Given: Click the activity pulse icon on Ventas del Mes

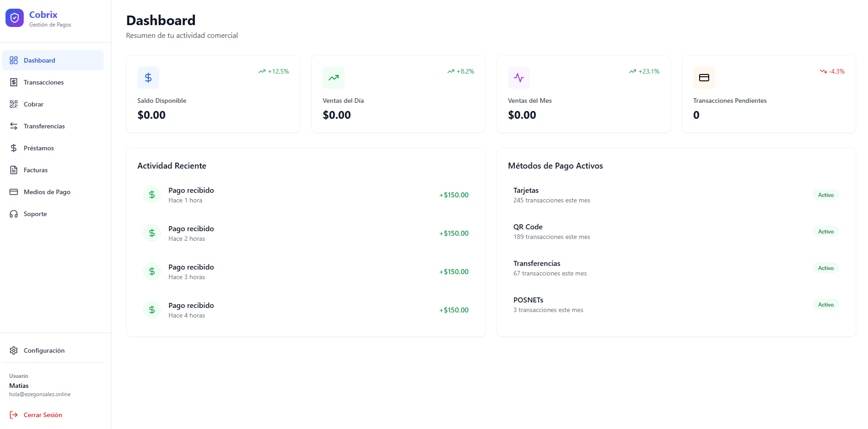Looking at the screenshot, I should 519,78.
